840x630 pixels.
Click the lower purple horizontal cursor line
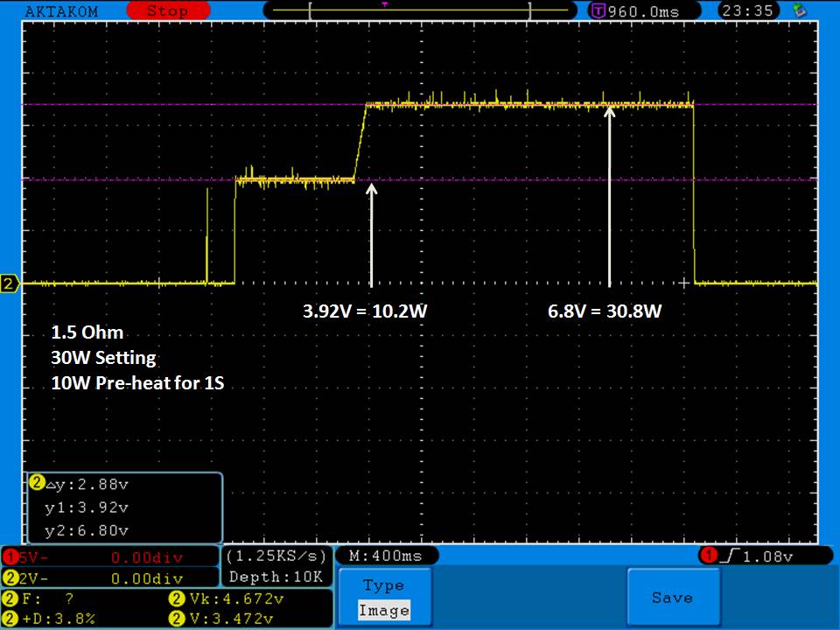pyautogui.click(x=525, y=180)
